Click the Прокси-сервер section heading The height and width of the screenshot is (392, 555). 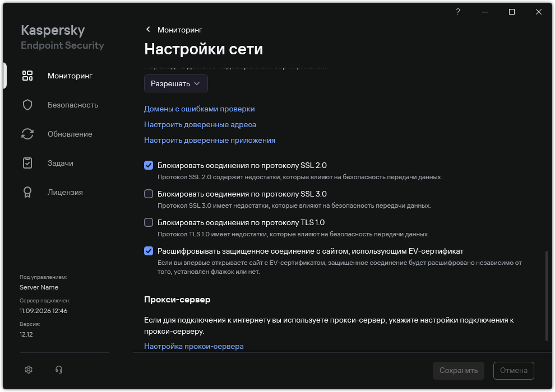click(x=177, y=300)
